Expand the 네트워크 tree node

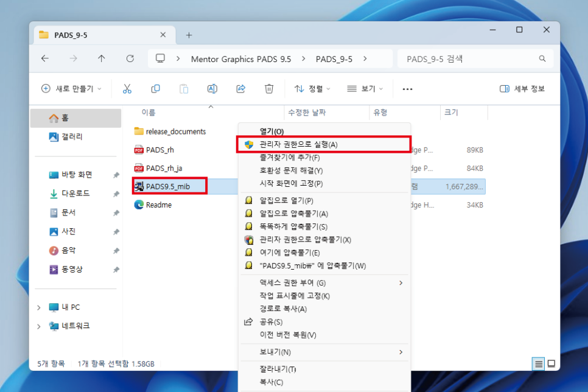39,326
